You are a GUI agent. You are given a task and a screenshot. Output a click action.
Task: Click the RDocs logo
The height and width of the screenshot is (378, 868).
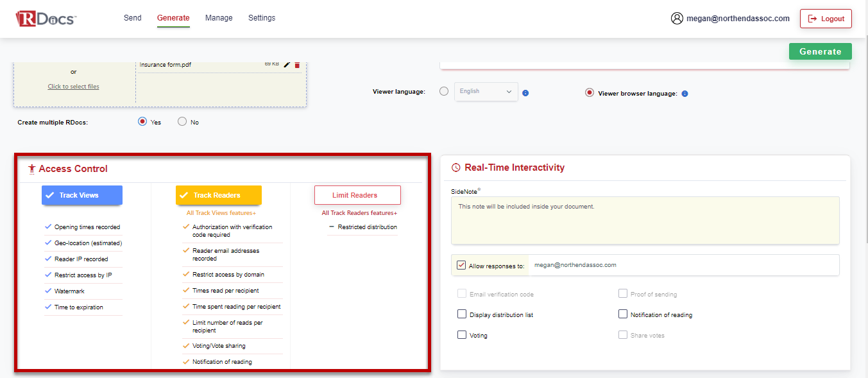click(x=45, y=18)
